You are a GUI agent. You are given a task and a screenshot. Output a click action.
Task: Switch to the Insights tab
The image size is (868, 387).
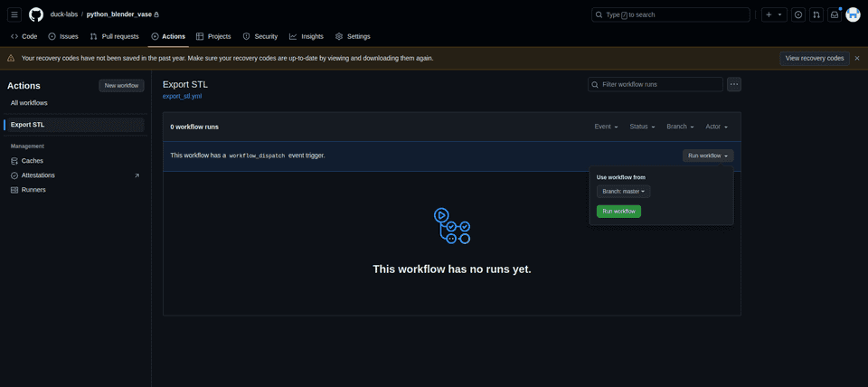[x=307, y=36]
